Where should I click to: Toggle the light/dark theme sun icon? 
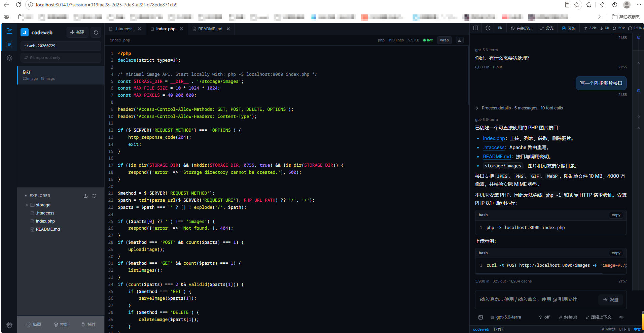coord(488,28)
